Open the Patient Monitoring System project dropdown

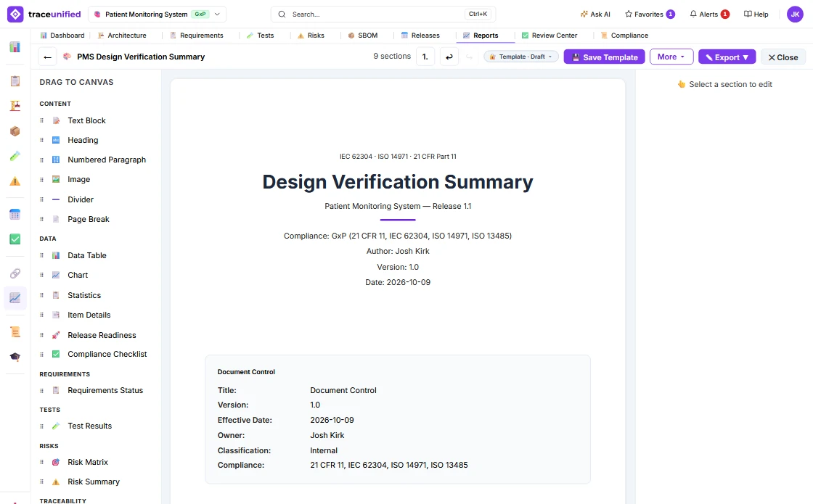coord(157,14)
